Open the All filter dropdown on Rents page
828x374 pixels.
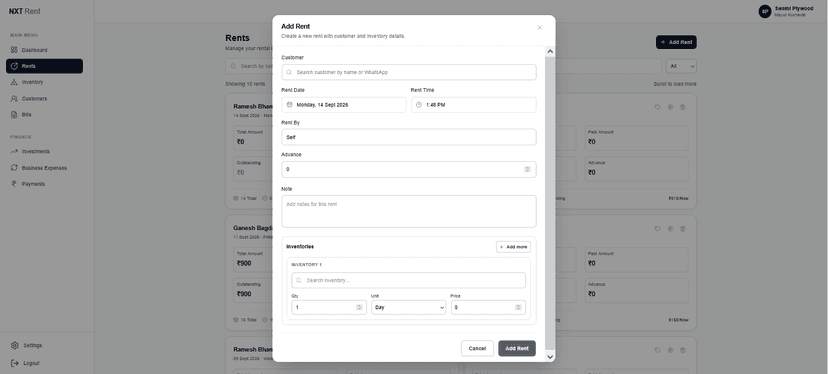click(x=681, y=66)
